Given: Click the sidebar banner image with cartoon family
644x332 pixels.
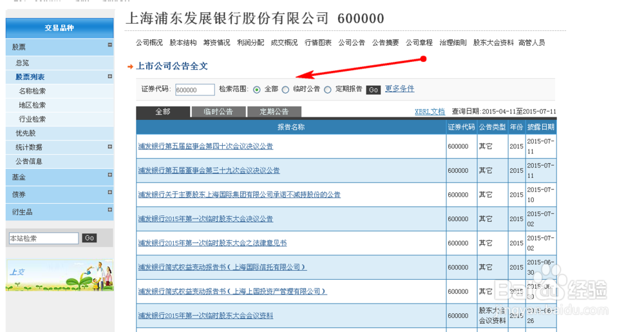Looking at the screenshot, I should [59, 275].
